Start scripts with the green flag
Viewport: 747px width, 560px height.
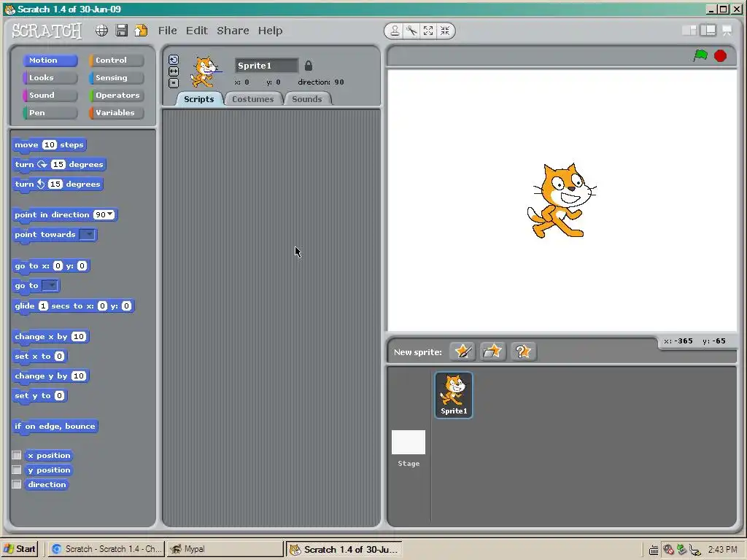click(x=700, y=55)
